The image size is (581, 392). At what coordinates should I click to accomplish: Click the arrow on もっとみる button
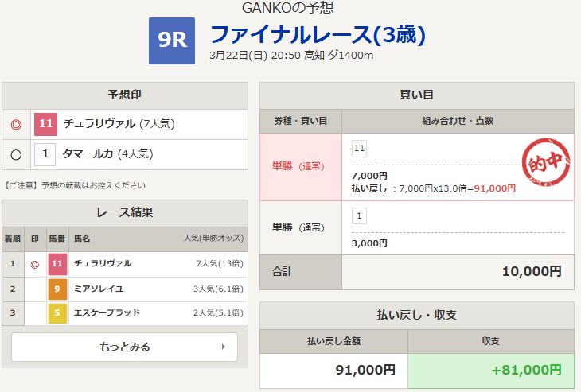click(x=224, y=347)
